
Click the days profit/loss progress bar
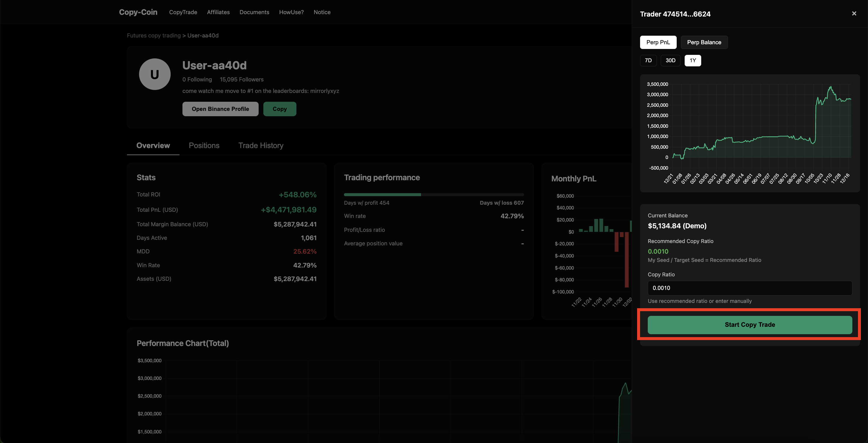coord(434,195)
